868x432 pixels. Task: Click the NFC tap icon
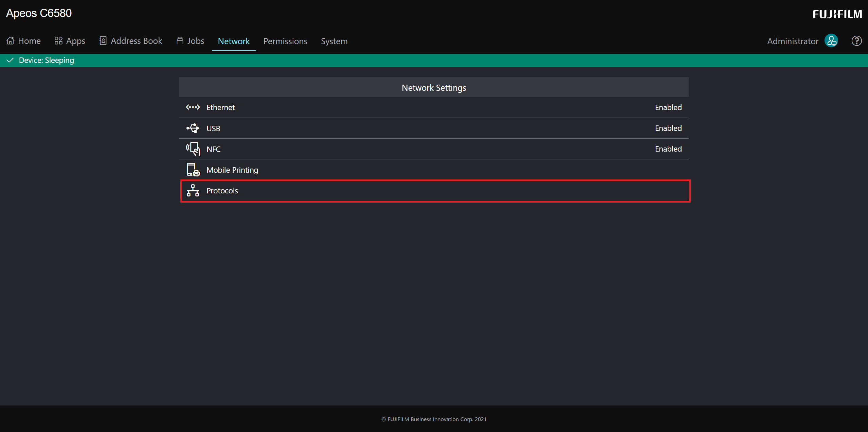coord(193,149)
